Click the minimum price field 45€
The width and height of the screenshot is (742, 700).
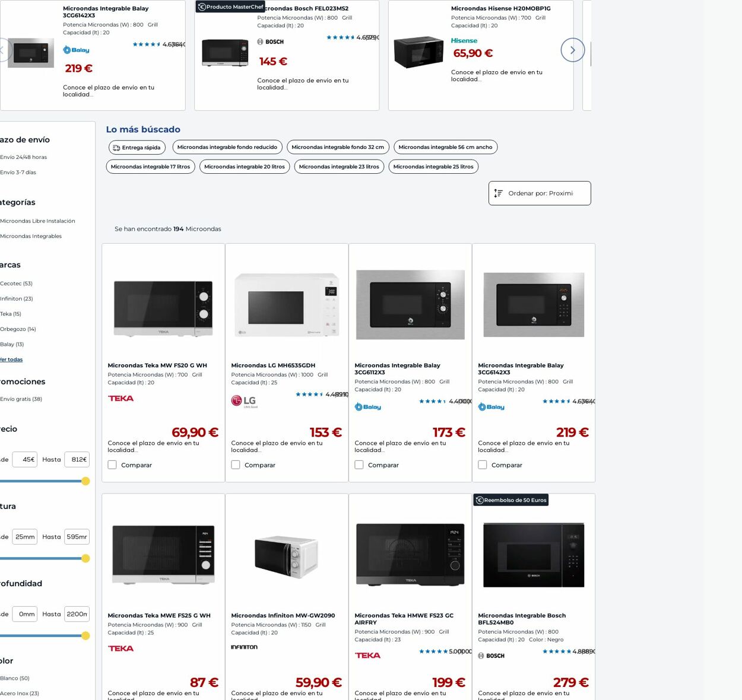click(x=25, y=459)
